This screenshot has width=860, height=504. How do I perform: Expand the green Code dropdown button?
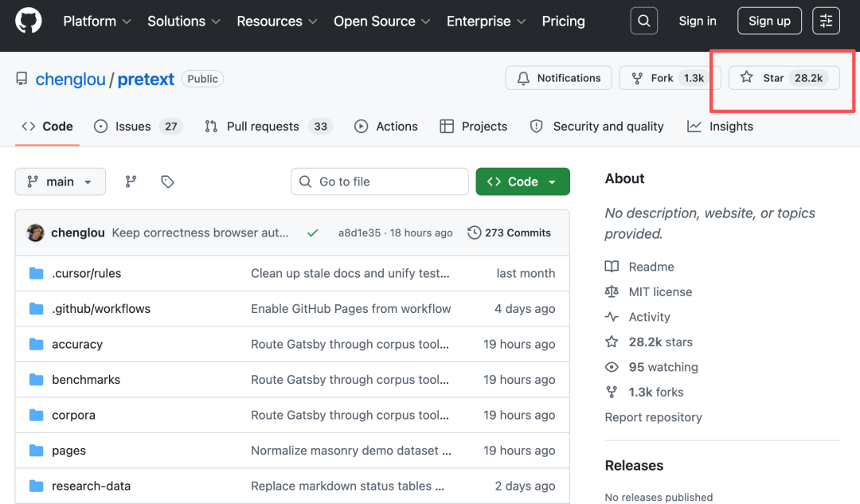(x=522, y=182)
